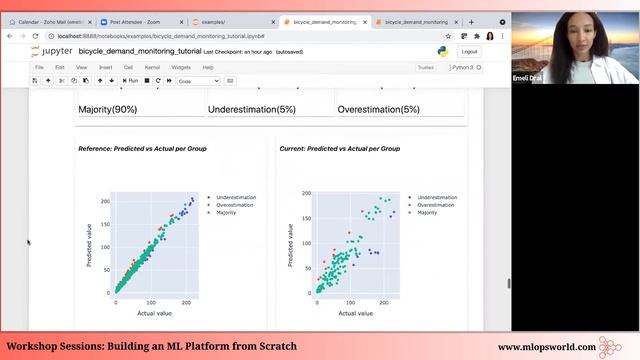Image resolution: width=640 pixels, height=360 pixels.
Task: Open the Insert menu
Action: (x=106, y=67)
